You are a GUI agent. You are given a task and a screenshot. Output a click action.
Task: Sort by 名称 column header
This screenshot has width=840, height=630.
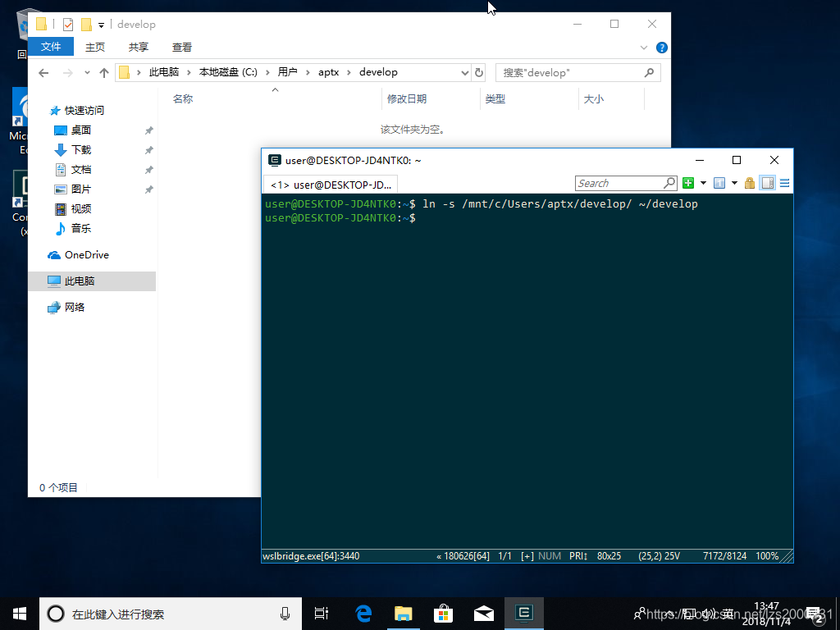[183, 99]
